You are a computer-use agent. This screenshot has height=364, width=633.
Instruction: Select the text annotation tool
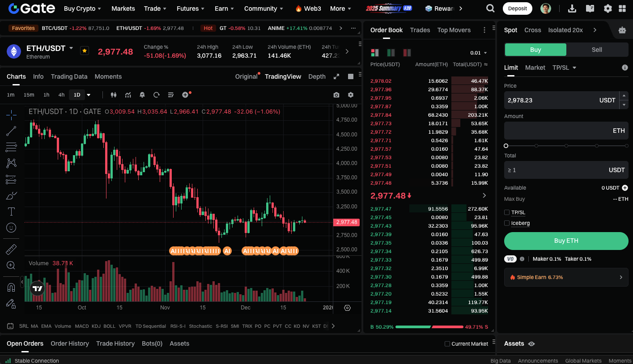coord(11,212)
